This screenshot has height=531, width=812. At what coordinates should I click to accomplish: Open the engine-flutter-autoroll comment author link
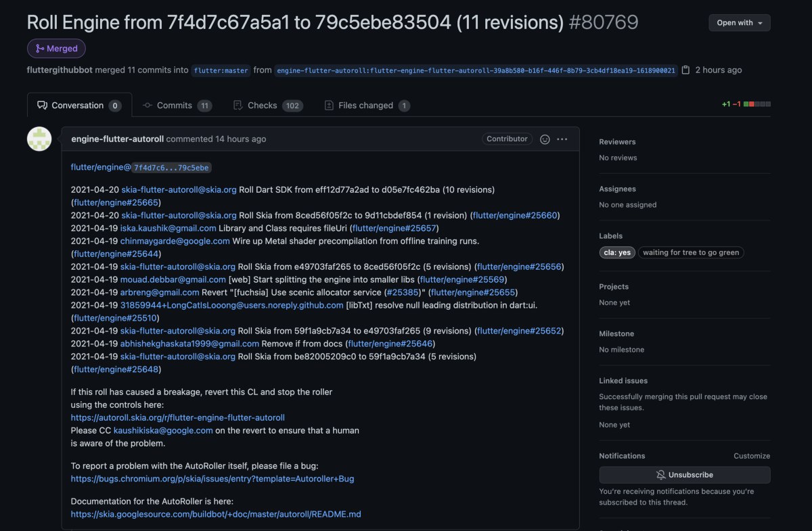coord(118,139)
